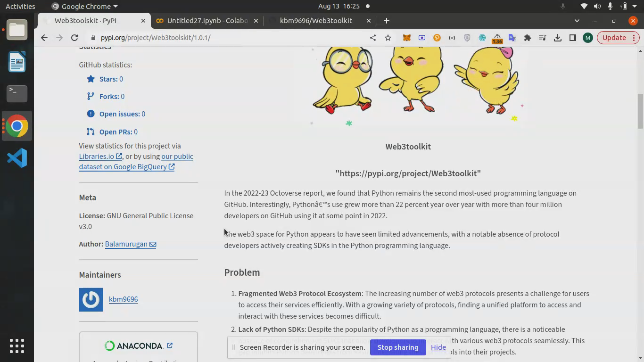
Task: Open Visual Studio Code from the dock
Action: click(x=17, y=158)
